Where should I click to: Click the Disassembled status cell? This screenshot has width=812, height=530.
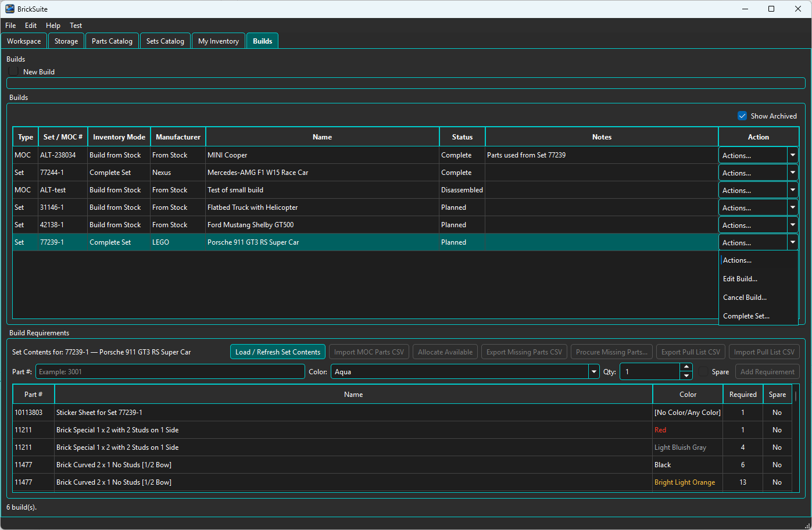point(462,190)
